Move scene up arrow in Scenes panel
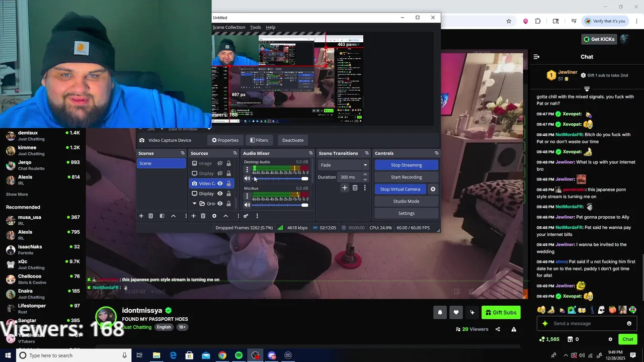The height and width of the screenshot is (362, 644). (174, 216)
